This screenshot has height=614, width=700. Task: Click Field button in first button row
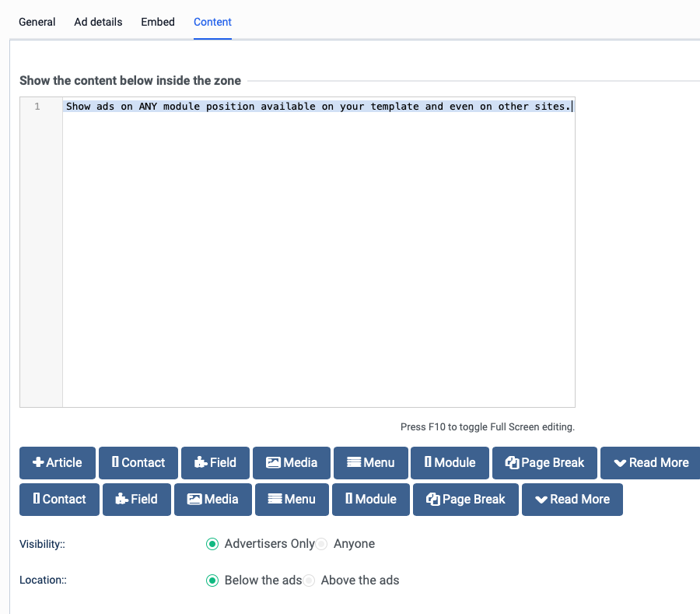[x=215, y=462]
